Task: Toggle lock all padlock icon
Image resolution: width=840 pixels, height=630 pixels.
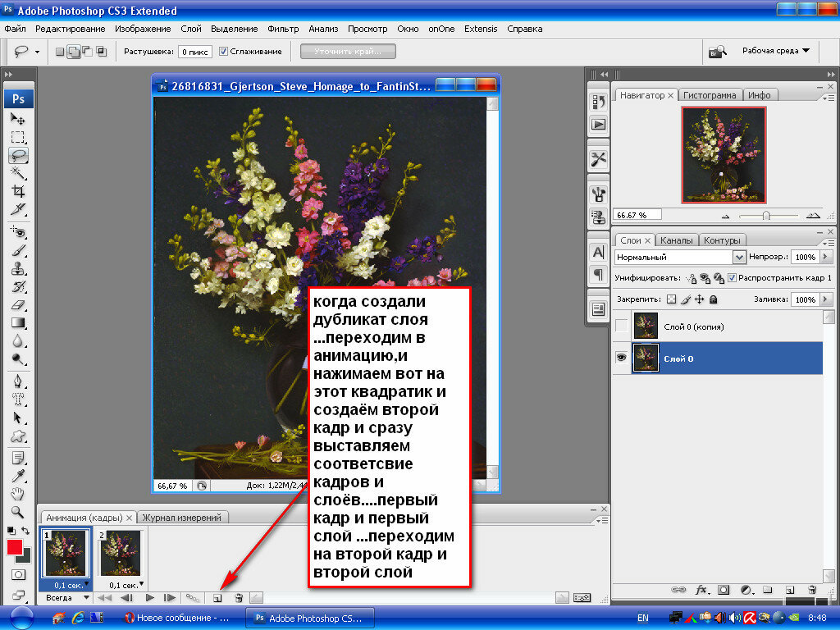Action: (x=713, y=299)
